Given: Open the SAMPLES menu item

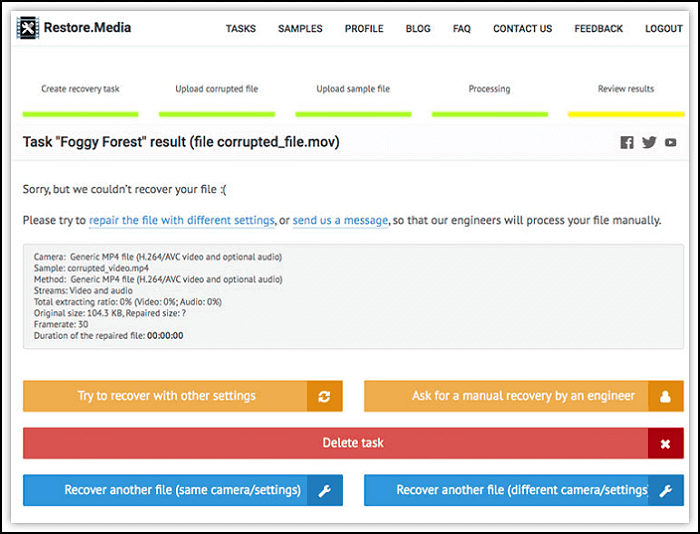Looking at the screenshot, I should click(300, 29).
